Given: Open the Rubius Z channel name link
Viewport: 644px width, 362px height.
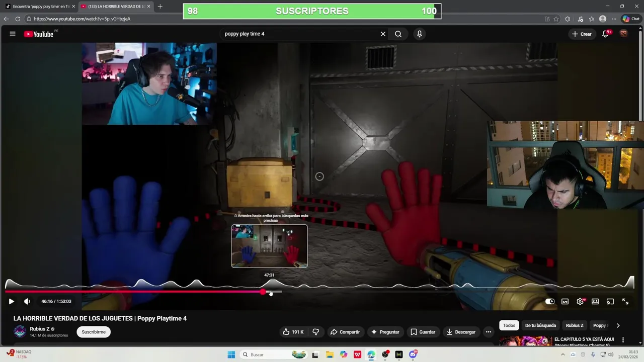Looking at the screenshot, I should 39,329.
